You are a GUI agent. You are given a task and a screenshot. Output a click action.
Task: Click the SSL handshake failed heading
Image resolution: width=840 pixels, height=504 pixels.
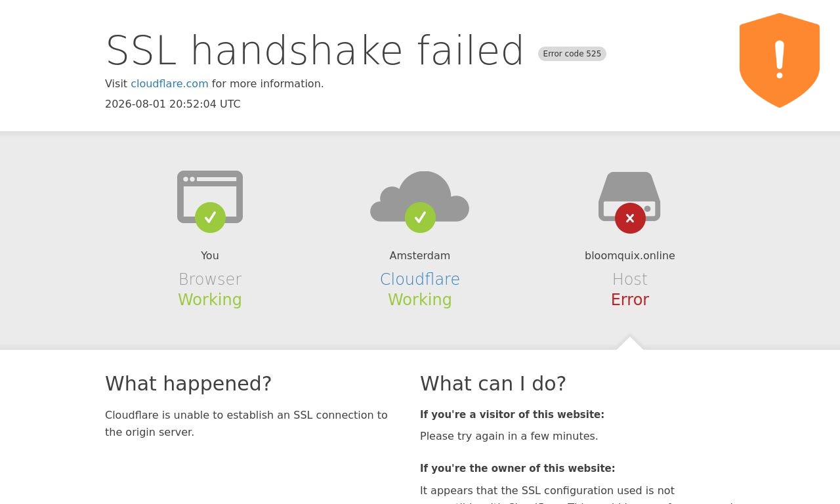[315, 51]
